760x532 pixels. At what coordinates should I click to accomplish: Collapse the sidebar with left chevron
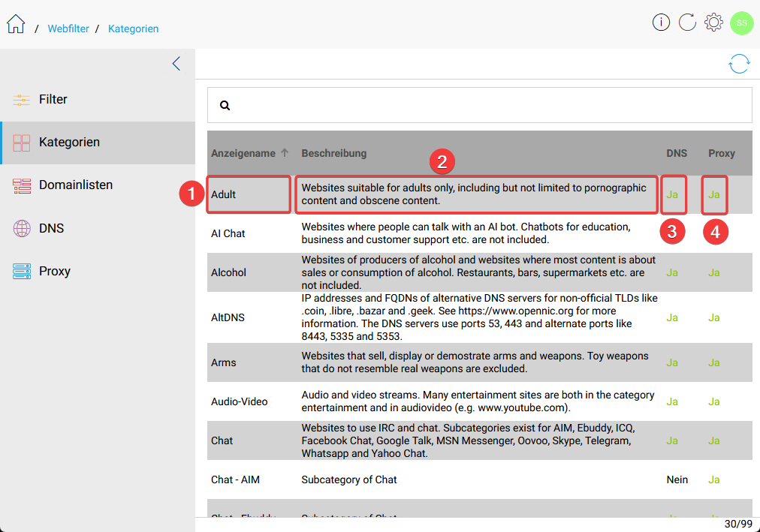pos(176,64)
